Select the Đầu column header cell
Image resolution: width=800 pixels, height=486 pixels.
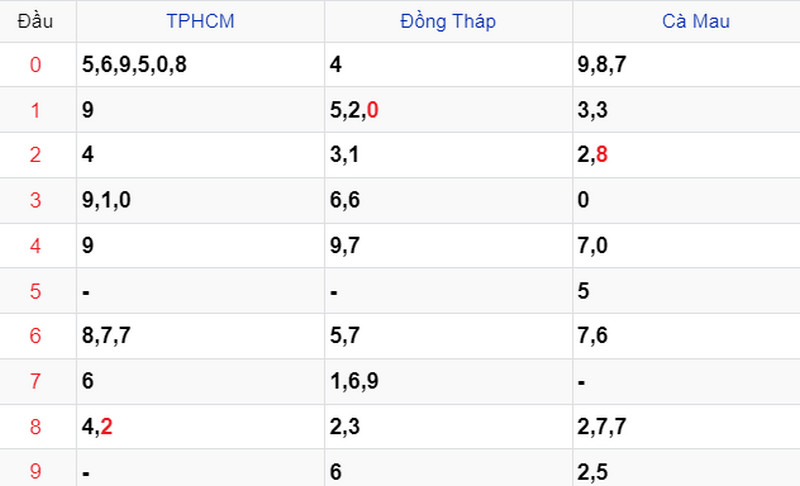click(x=35, y=21)
